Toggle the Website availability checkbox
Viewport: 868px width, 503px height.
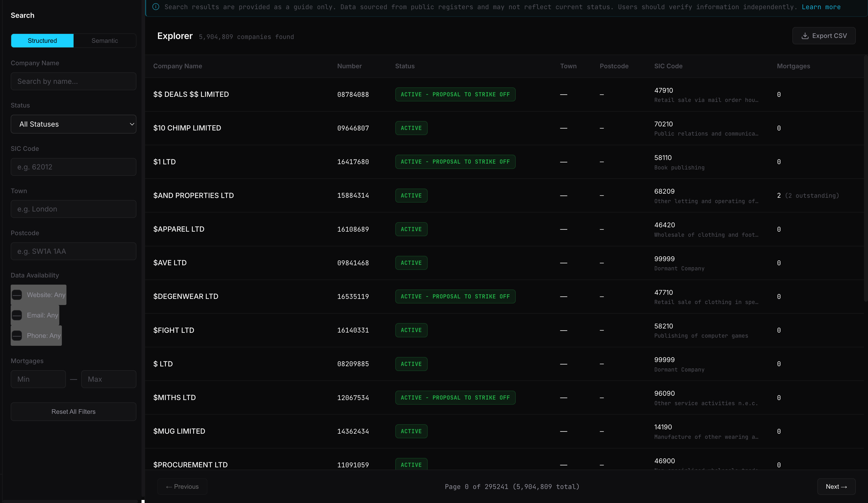click(x=17, y=295)
